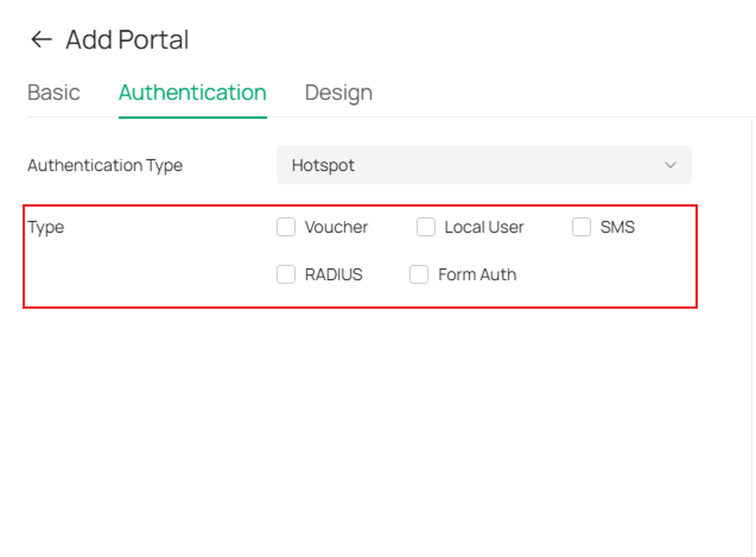This screenshot has width=756, height=557.
Task: Click the 'Hotspot' selected value text
Action: (323, 166)
